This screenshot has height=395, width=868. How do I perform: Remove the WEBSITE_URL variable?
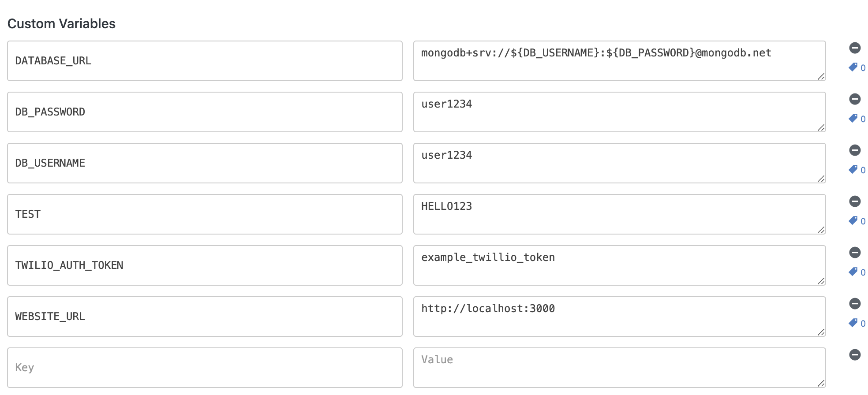[855, 303]
